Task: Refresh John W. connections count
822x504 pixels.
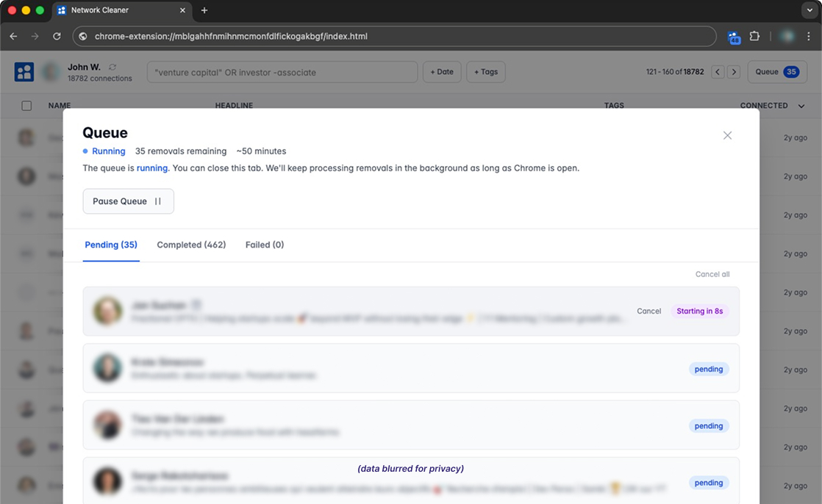Action: point(112,66)
